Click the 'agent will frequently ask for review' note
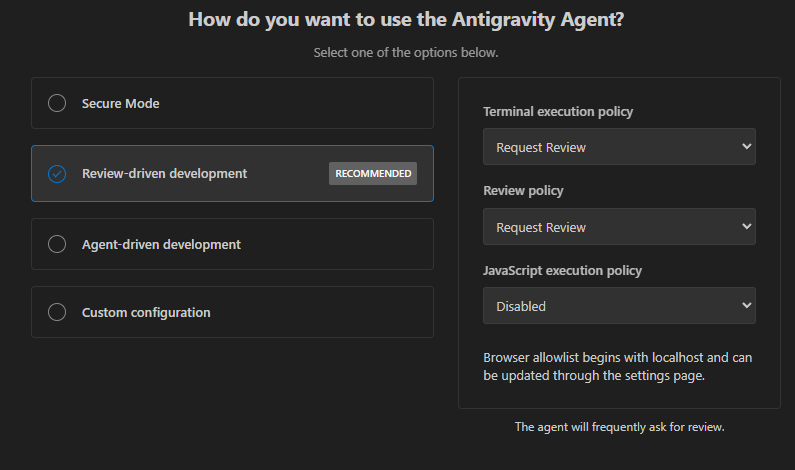 619,427
